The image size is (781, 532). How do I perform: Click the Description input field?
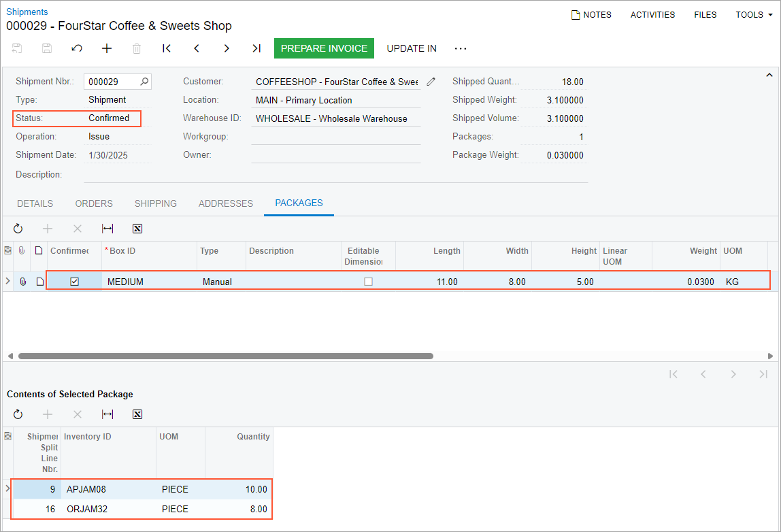click(335, 175)
